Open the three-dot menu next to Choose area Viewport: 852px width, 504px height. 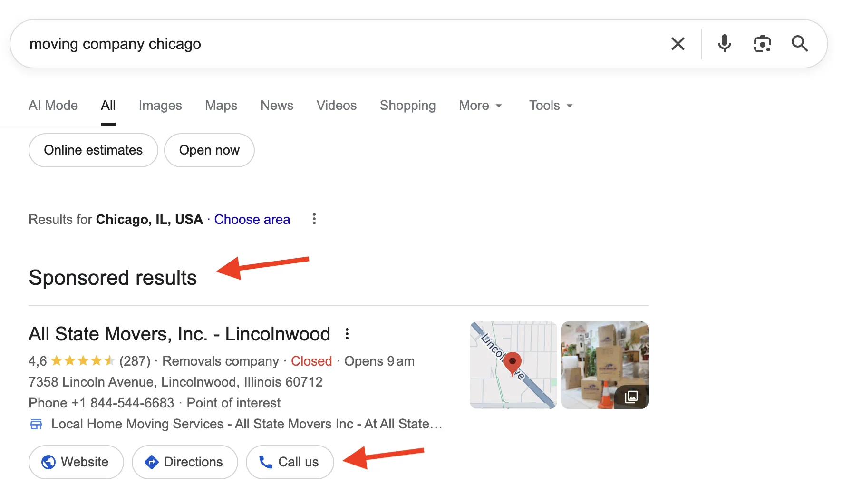(x=314, y=219)
